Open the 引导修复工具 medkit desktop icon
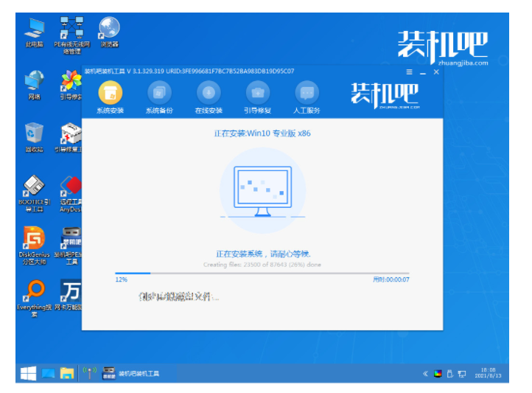The image size is (532, 393). [x=69, y=137]
